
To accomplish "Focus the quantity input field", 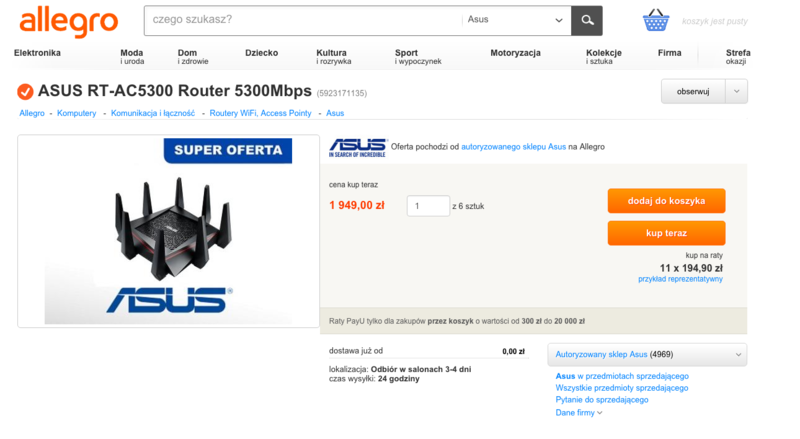I will 428,206.
